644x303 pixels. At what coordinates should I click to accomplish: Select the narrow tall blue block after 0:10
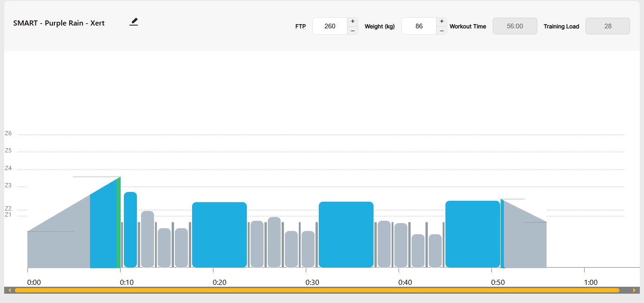[130, 230]
